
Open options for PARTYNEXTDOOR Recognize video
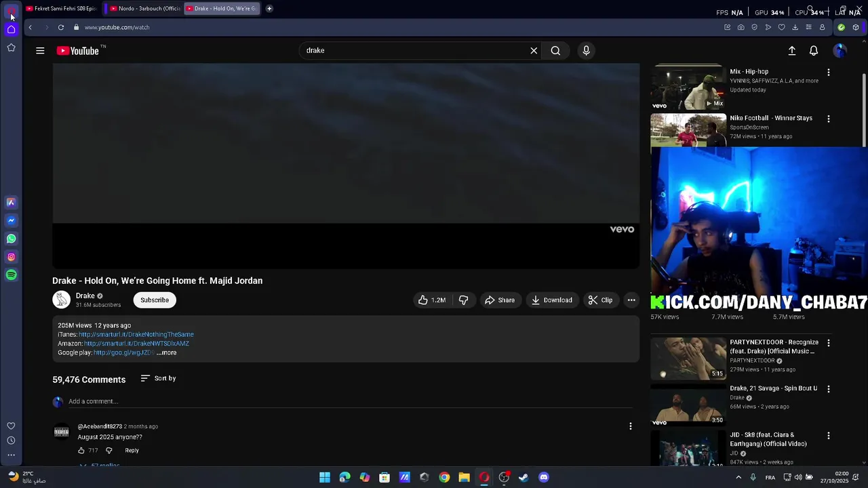[828, 343]
